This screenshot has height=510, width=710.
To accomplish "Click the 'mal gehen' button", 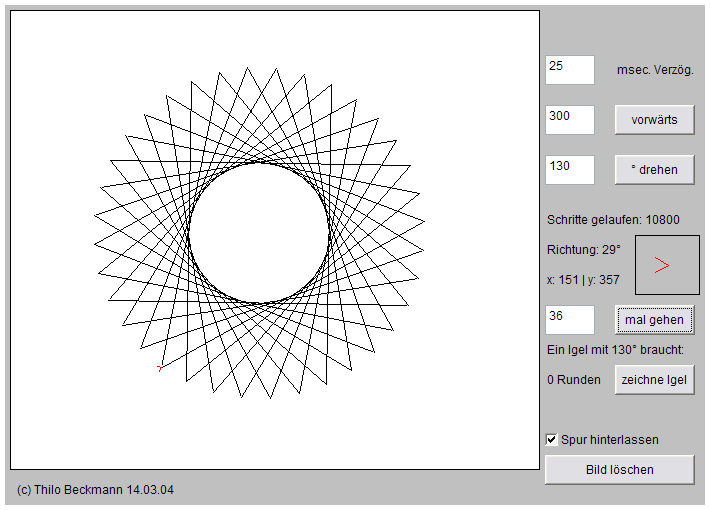I will [x=654, y=320].
